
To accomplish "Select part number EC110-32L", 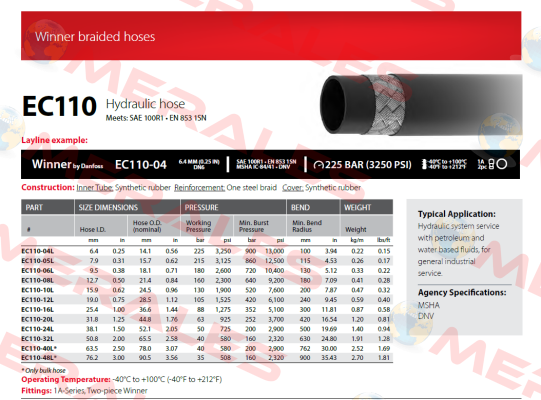I will pos(38,339).
